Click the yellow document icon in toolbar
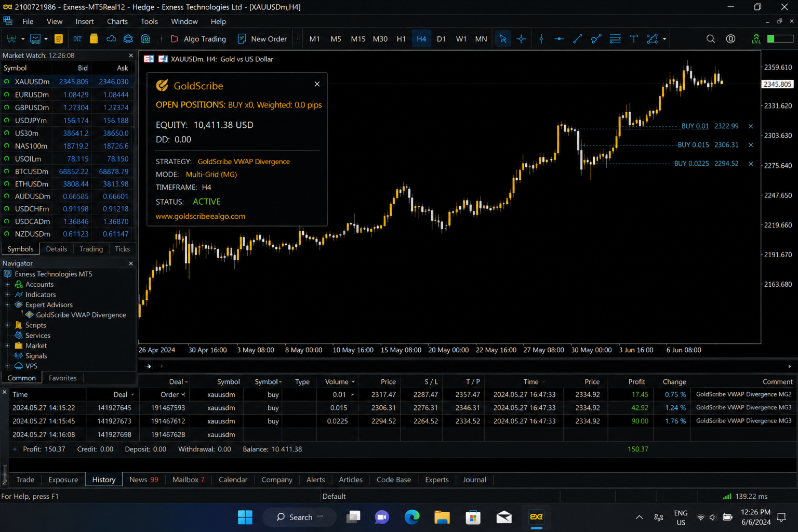The image size is (798, 532). click(x=59, y=39)
